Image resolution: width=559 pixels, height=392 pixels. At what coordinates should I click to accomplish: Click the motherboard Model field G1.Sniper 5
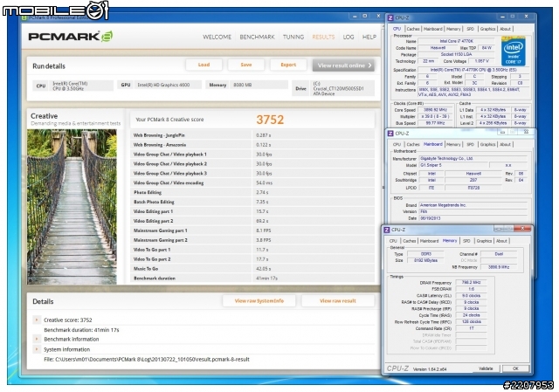tap(452, 165)
